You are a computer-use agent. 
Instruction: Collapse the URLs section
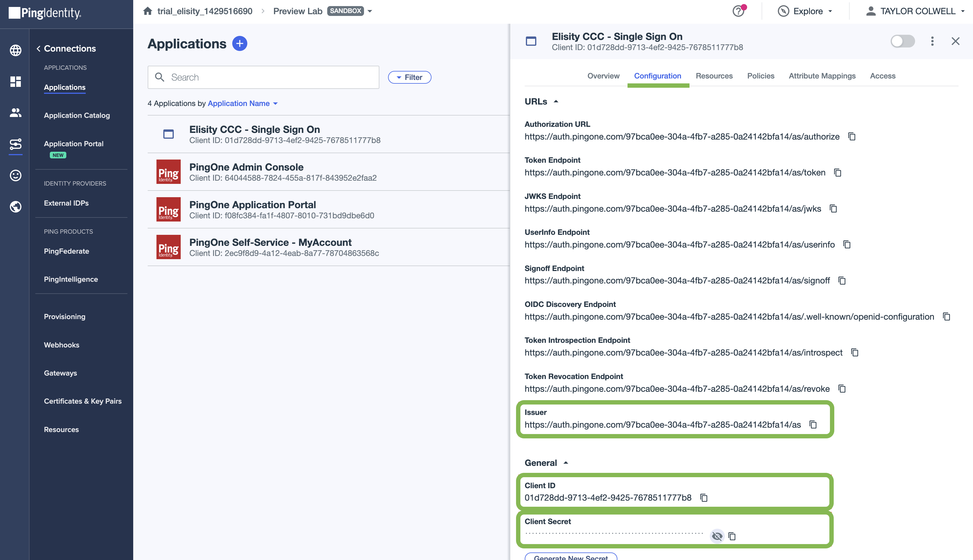point(555,102)
